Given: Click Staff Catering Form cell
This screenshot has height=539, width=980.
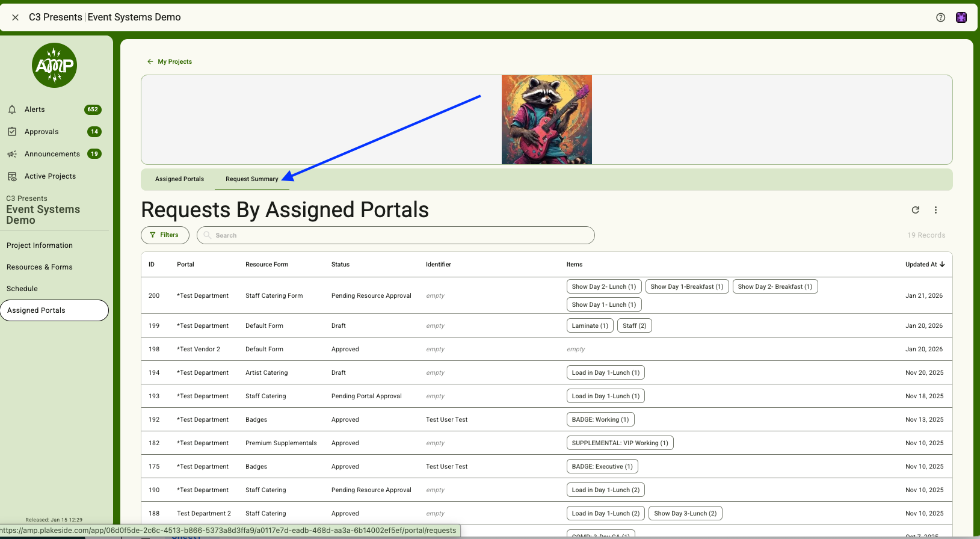Looking at the screenshot, I should (x=274, y=296).
